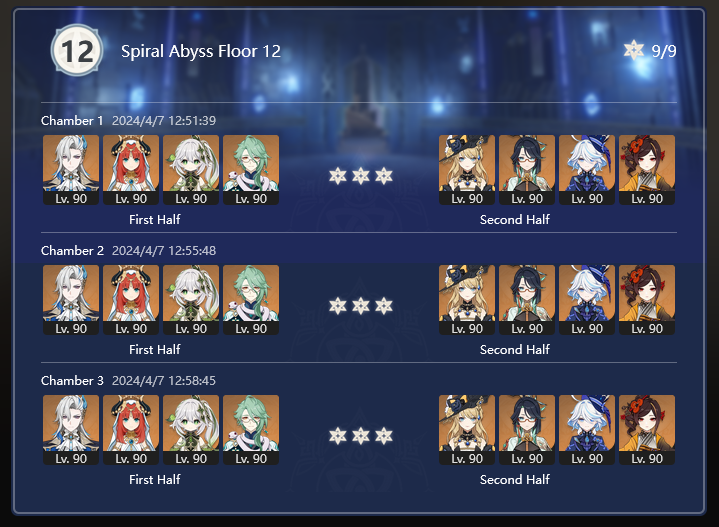Screen dimensions: 719x527
Task: Click the Spiral Abyss Floor 12 title
Action: (x=201, y=51)
